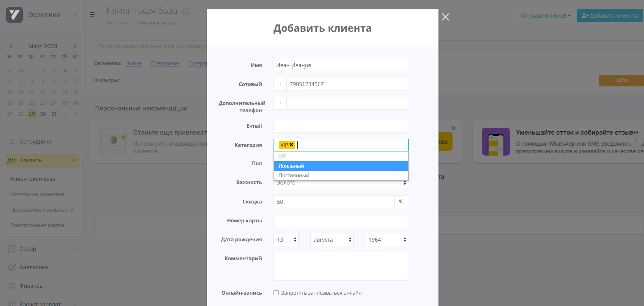This screenshot has width=644, height=306.
Task: Remove the VIP category tag
Action: (291, 145)
